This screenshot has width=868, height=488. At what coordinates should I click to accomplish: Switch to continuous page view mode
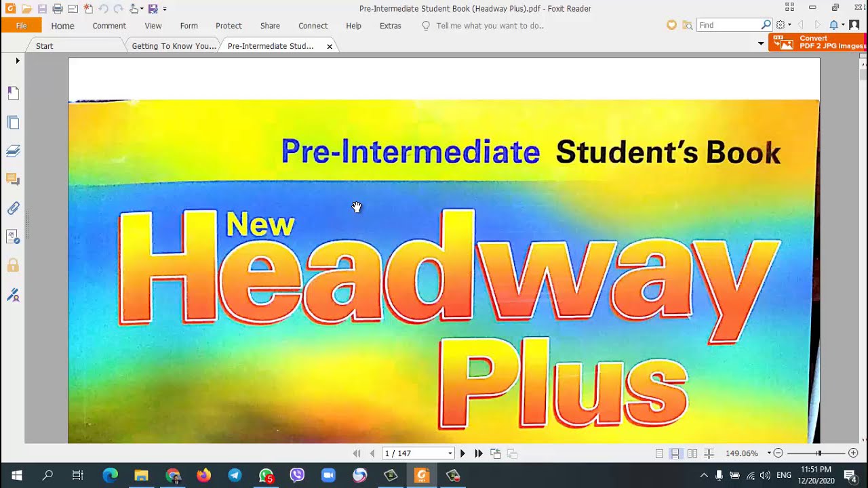675,453
